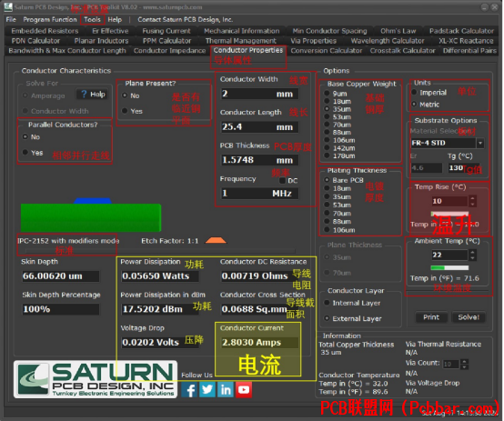Switch to the Ohm's Law tab
The height and width of the screenshot is (421, 504).
point(398,31)
